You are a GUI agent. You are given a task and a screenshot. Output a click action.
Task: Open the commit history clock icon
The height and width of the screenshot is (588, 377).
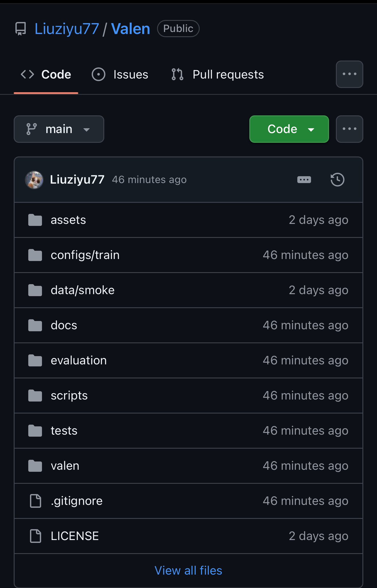coord(337,180)
